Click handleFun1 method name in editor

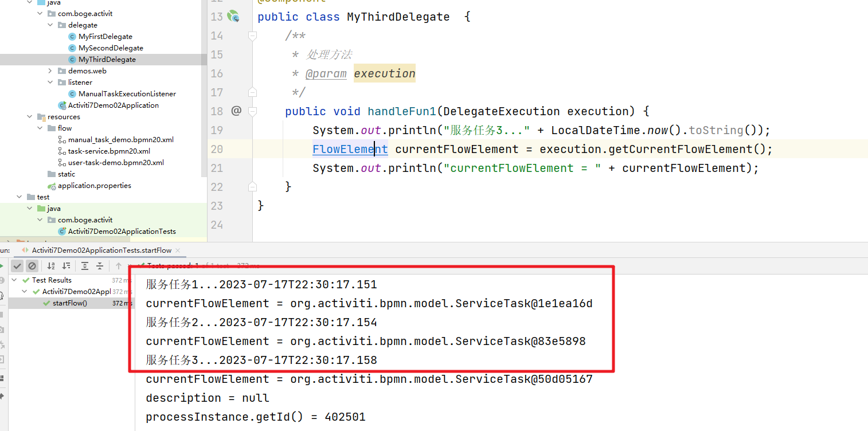pyautogui.click(x=402, y=111)
